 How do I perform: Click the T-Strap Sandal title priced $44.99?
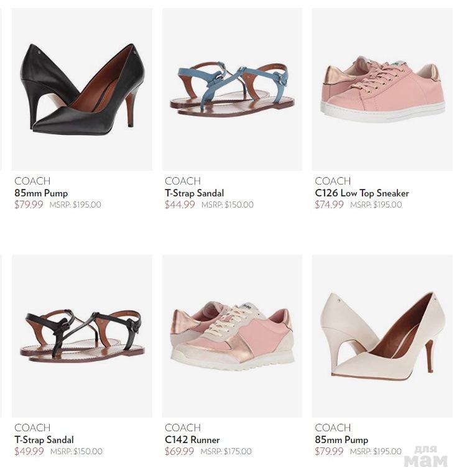(195, 193)
